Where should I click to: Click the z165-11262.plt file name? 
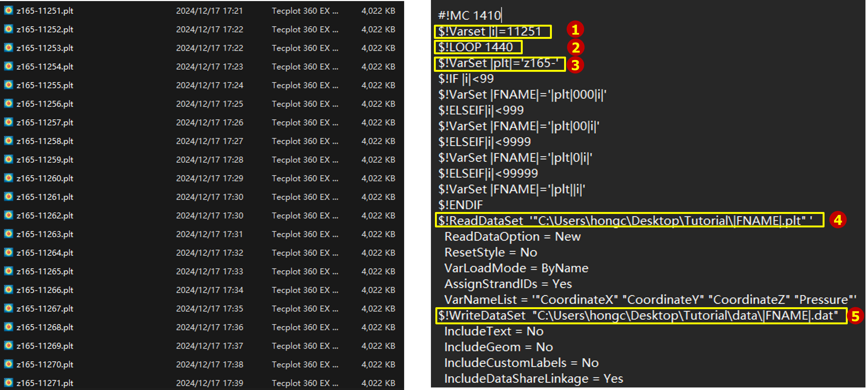click(x=45, y=215)
